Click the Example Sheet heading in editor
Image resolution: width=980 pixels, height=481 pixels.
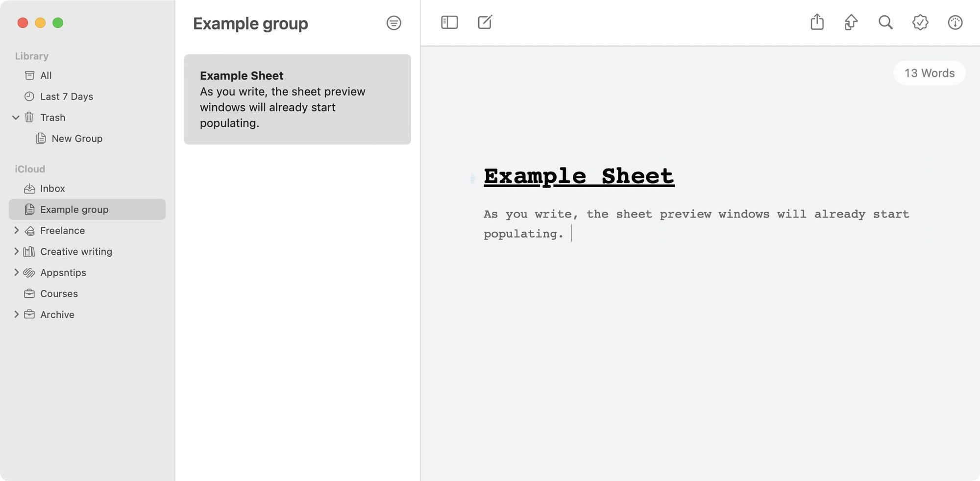[579, 176]
